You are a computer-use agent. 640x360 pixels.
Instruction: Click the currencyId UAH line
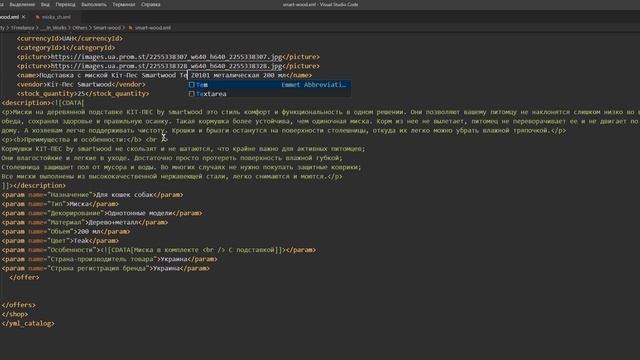click(x=70, y=38)
